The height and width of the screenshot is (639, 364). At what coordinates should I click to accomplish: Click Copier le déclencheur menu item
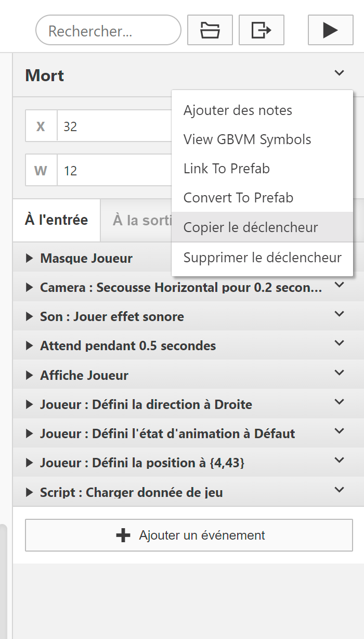tap(251, 227)
